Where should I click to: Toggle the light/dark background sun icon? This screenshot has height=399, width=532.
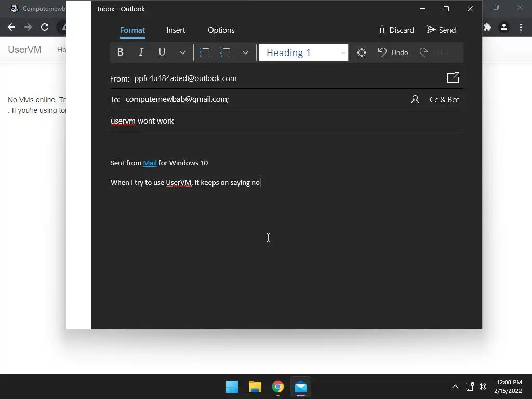tap(362, 52)
